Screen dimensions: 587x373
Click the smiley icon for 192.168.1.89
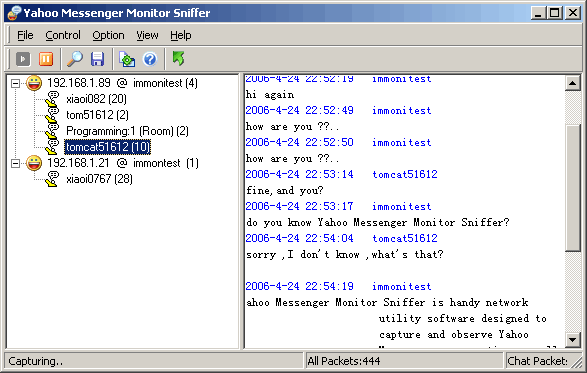click(x=34, y=83)
